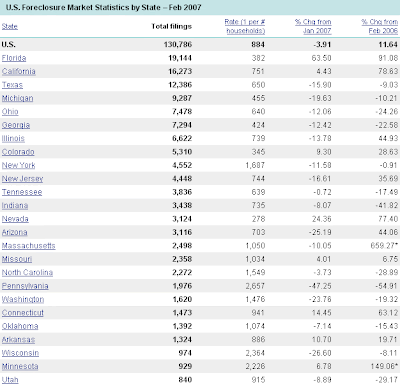This screenshot has width=400, height=385.
Task: Sort by % Chg from Jan 2007
Action: pos(313,26)
